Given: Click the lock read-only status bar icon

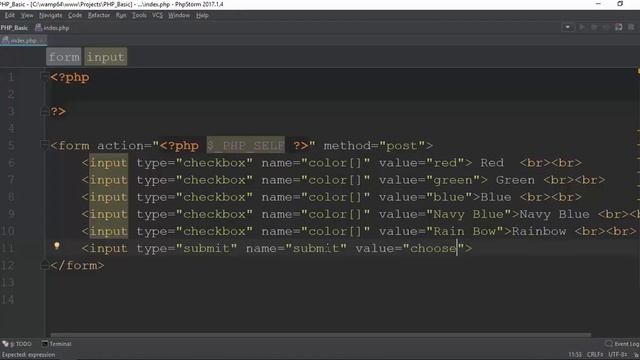Looking at the screenshot, I should click(x=636, y=355).
